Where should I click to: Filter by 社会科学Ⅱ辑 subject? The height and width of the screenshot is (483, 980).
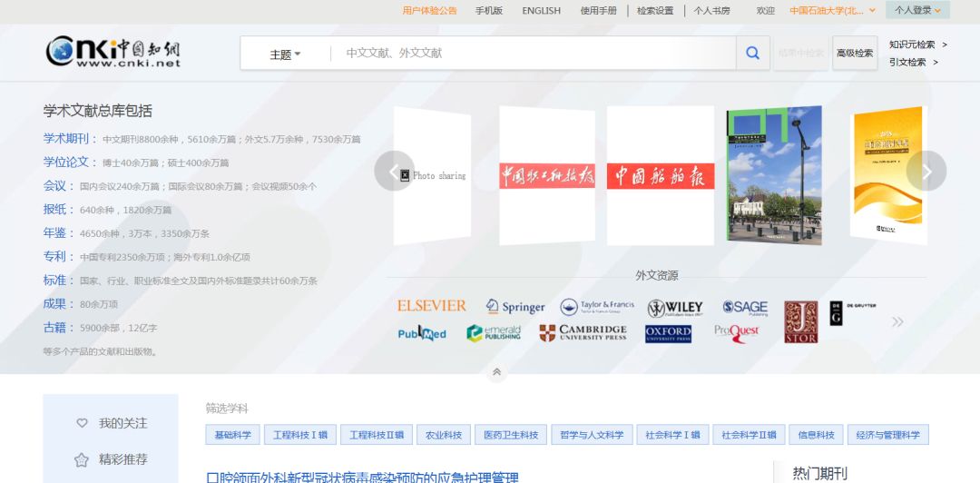[x=749, y=435]
